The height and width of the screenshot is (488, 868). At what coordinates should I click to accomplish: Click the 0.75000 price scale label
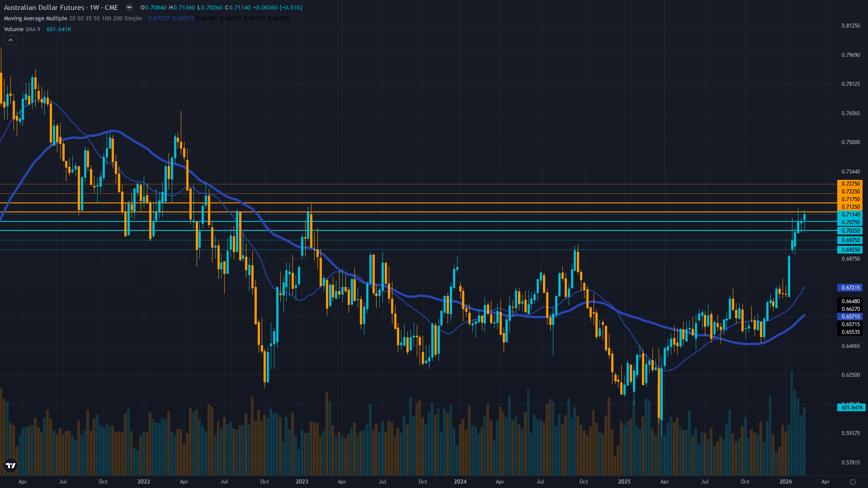point(850,142)
